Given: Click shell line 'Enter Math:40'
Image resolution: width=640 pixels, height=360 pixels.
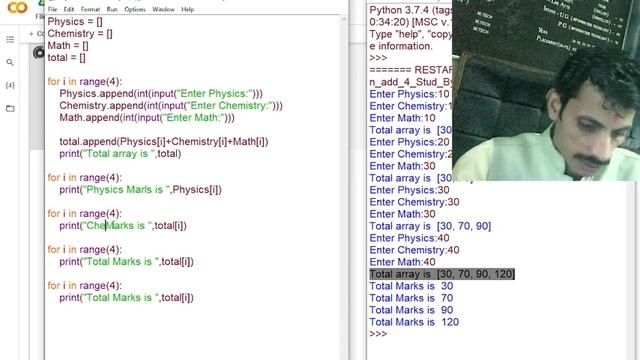Looking at the screenshot, I should (402, 262).
